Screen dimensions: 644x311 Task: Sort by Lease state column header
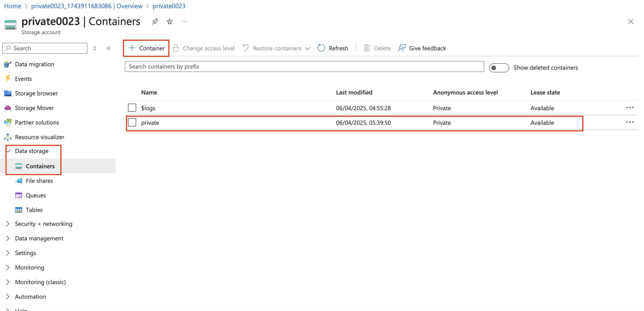point(545,92)
